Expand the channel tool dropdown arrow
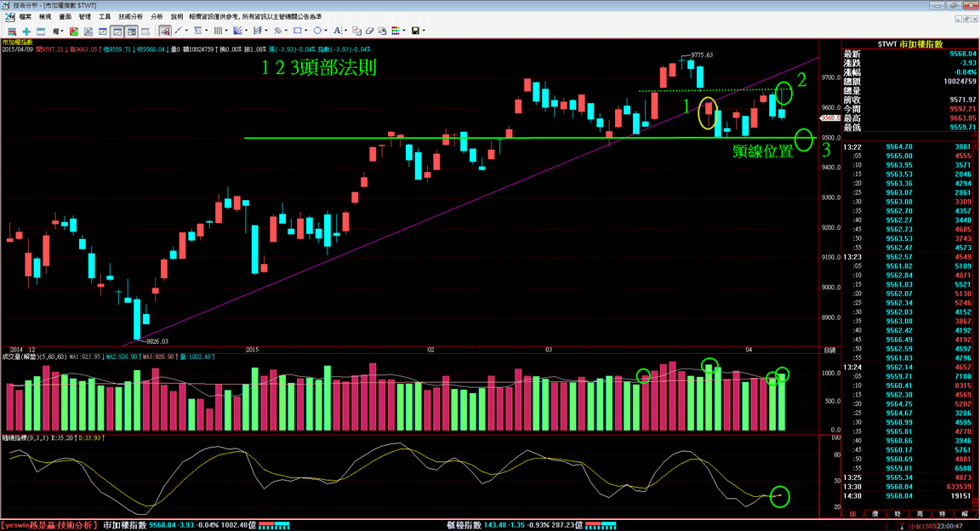Viewport: 980px width, 531px height. point(266,31)
